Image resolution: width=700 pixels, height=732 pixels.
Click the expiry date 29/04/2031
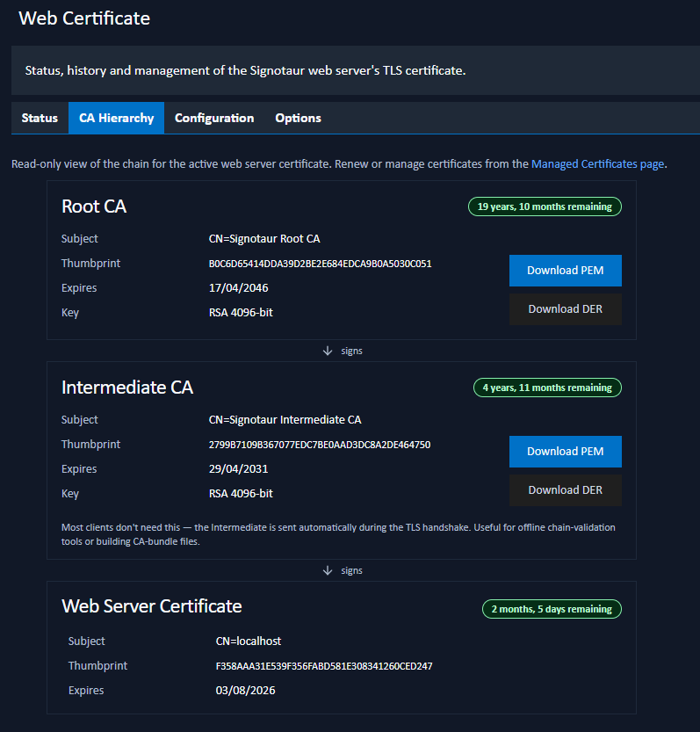[239, 469]
